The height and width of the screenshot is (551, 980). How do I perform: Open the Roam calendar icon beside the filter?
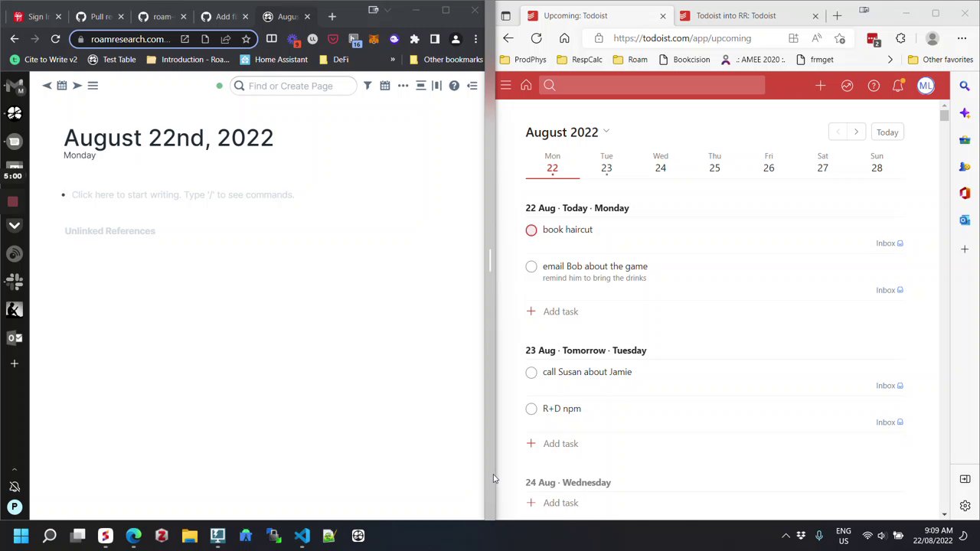(x=385, y=86)
